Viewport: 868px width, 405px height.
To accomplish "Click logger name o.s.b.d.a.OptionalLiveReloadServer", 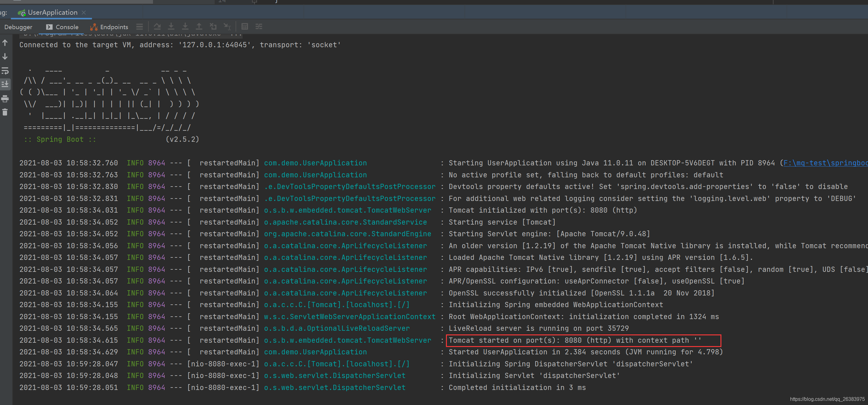I will [x=337, y=329].
